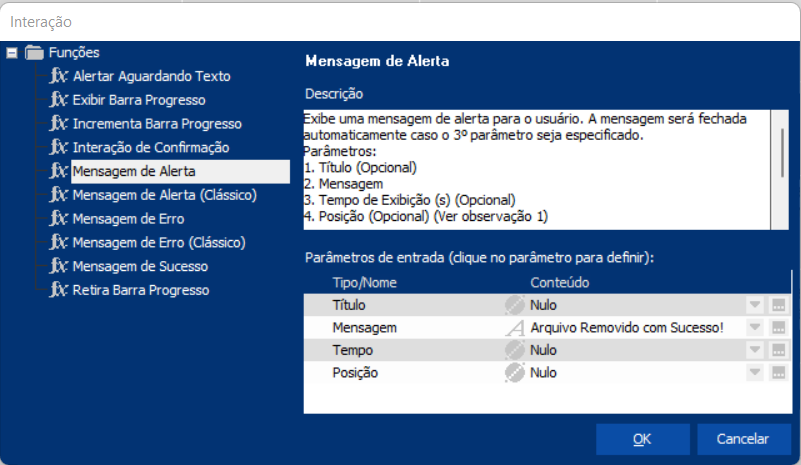Select Interação de Confirmação function
The width and height of the screenshot is (801, 465).
point(150,147)
